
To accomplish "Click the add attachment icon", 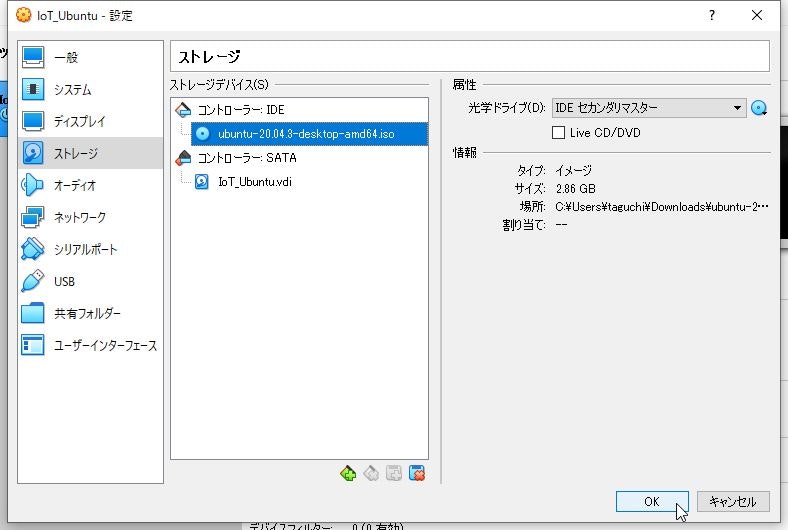I will 394,473.
